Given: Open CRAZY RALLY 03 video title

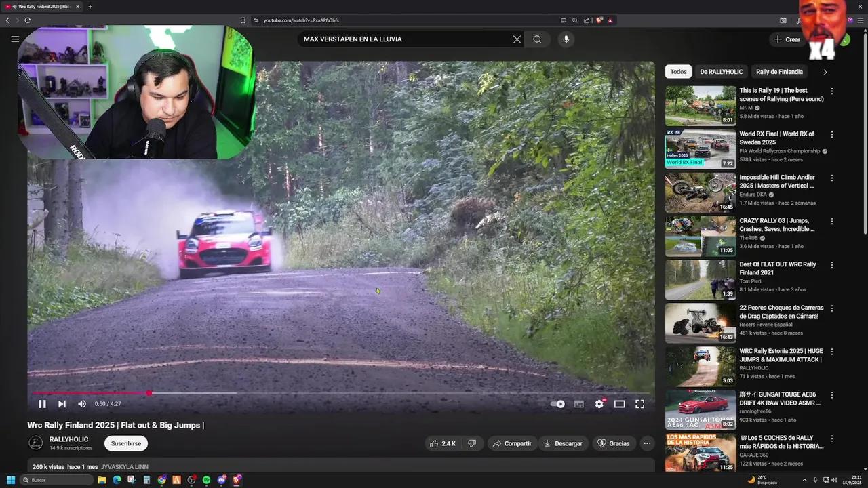Looking at the screenshot, I should click(777, 225).
